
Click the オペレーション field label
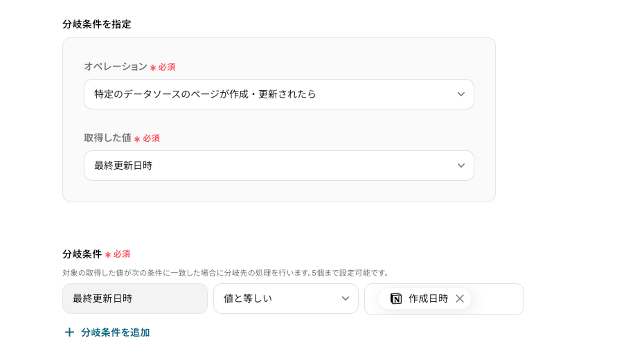click(115, 66)
